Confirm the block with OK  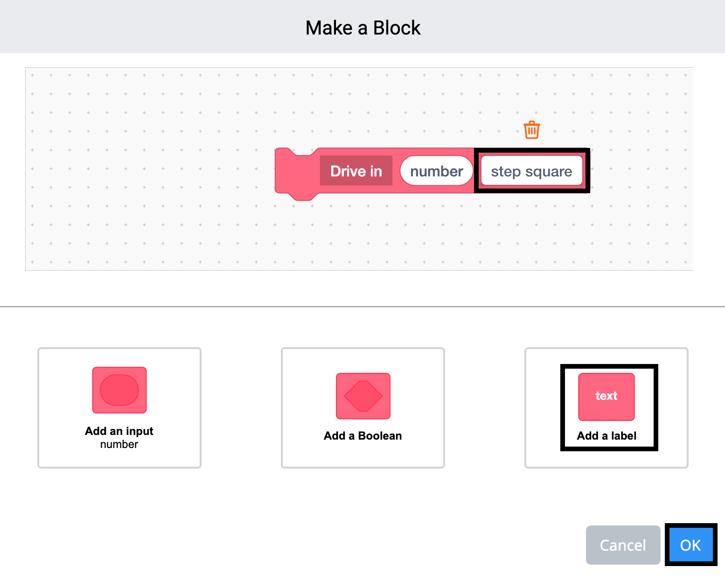click(x=690, y=545)
